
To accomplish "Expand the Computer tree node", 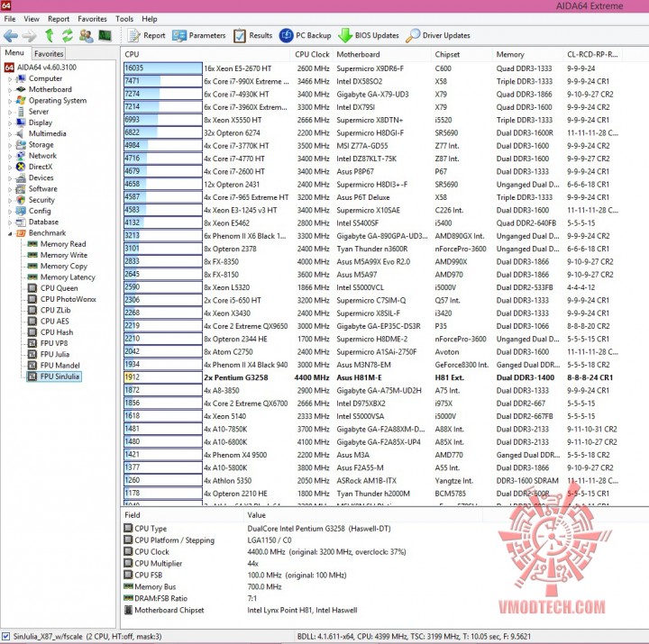I will click(10, 78).
